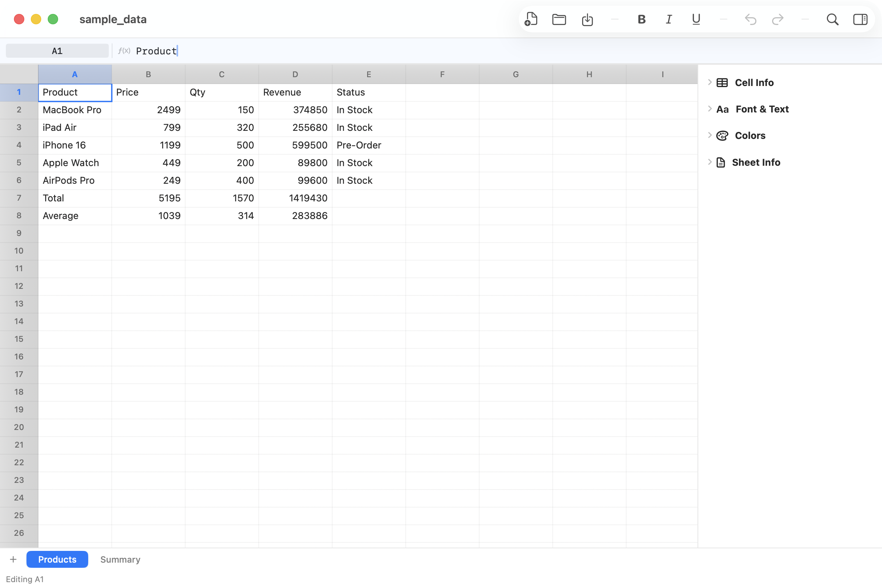Toggle underline formatting
Screen dimensions: 882x588
(696, 19)
